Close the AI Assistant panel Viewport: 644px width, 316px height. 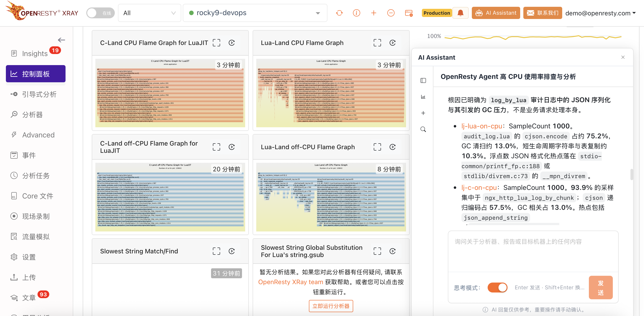[x=623, y=57]
